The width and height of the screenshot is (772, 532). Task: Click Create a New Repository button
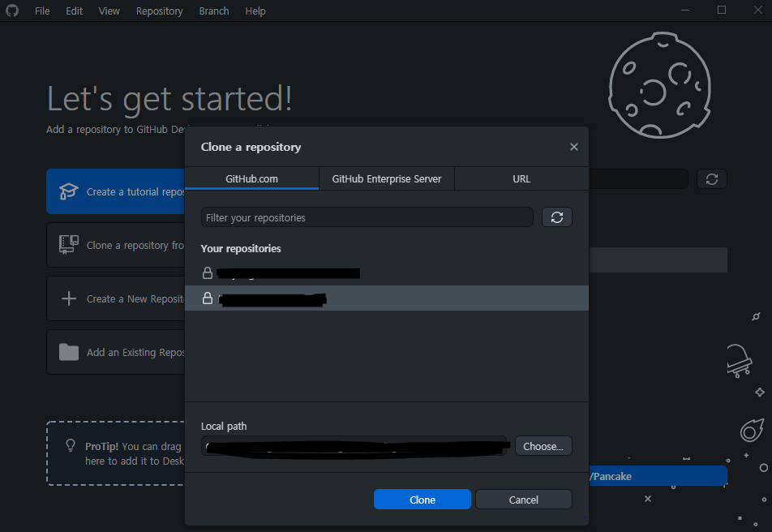[116, 298]
